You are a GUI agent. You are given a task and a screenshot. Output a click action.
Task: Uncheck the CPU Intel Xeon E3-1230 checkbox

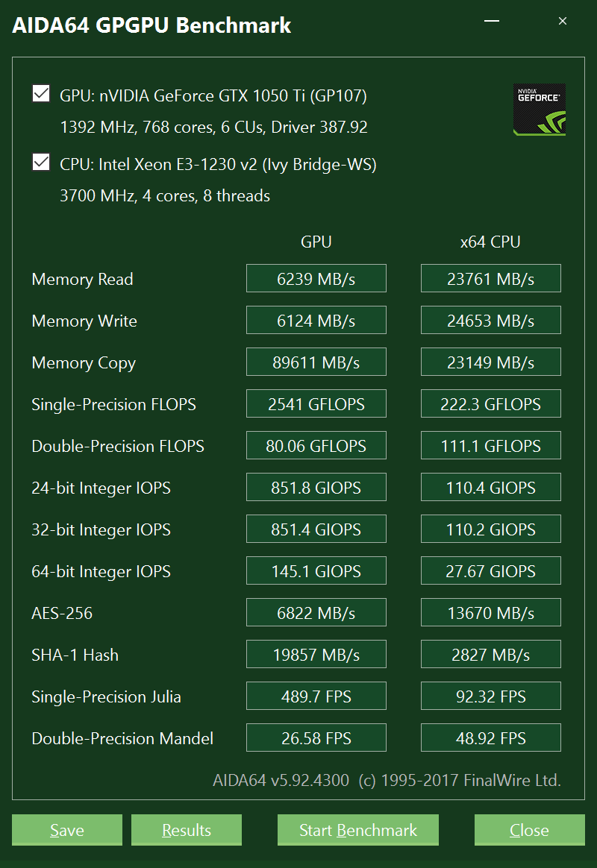point(41,163)
